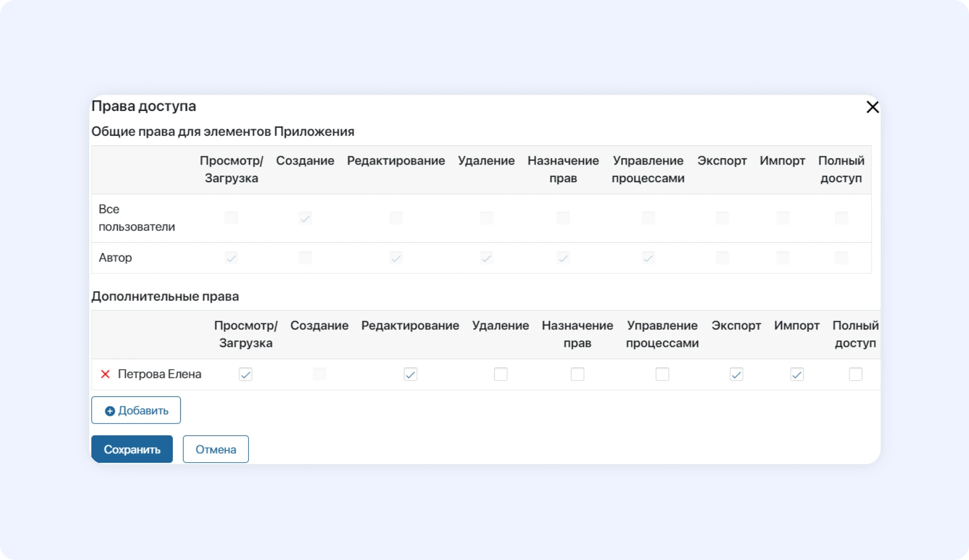Enable Назначение прав for Петрова Елена
Viewport: 969px width, 560px height.
point(577,374)
